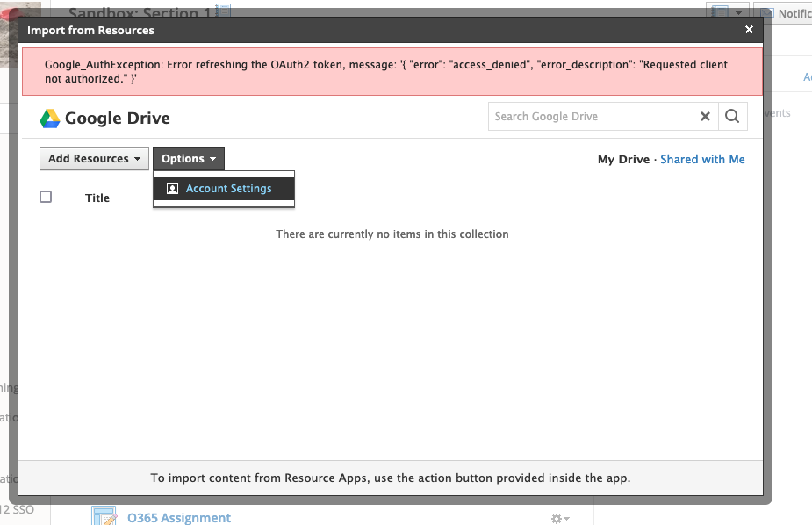Viewport: 812px width, 525px height.
Task: Click the Sandbox: Section 1 heading
Action: [x=140, y=12]
